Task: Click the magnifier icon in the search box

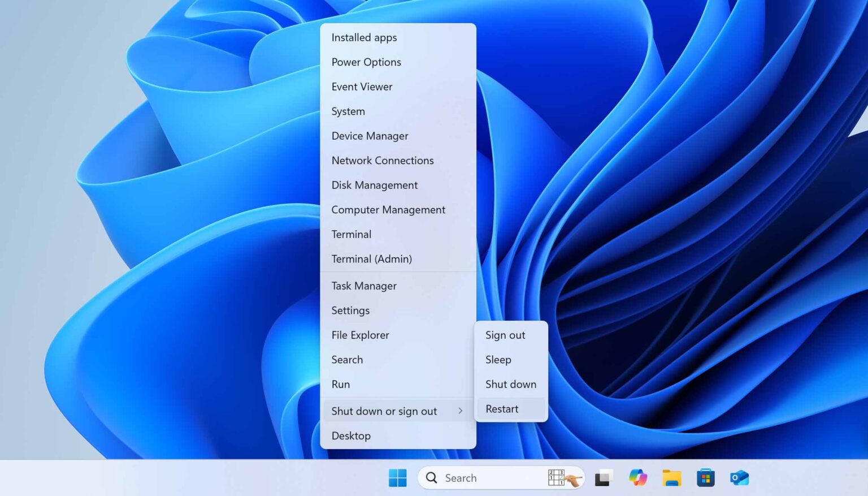Action: coord(432,478)
